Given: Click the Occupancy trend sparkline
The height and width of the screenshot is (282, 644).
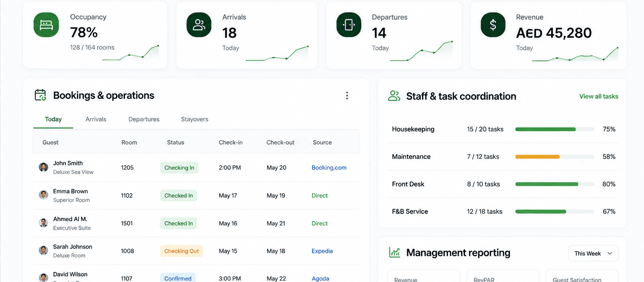Looking at the screenshot, I should [x=131, y=53].
